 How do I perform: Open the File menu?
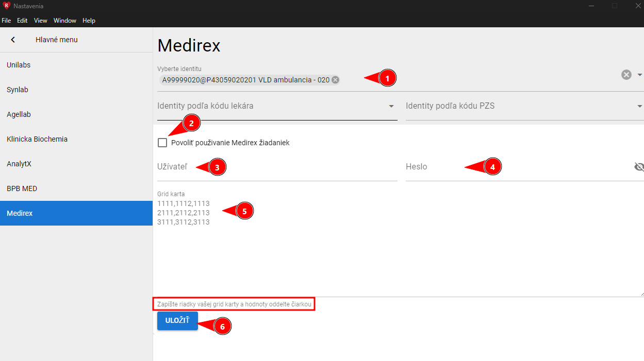coord(6,21)
